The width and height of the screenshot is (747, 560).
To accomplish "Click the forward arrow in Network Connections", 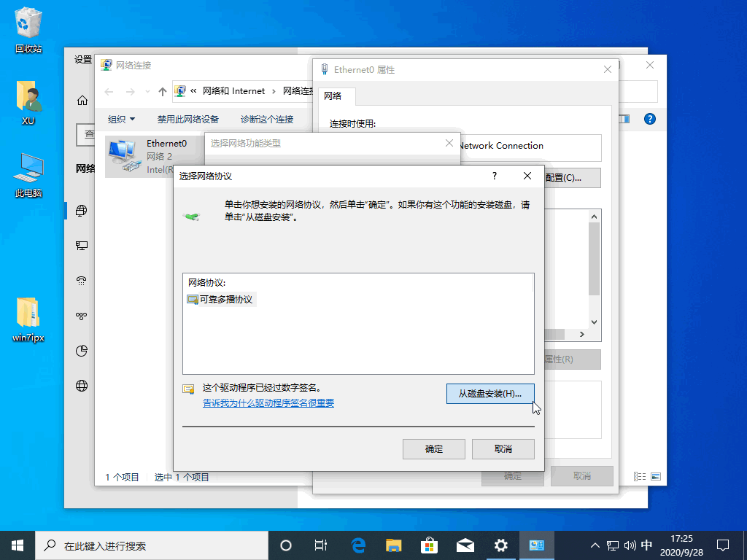I will pyautogui.click(x=130, y=91).
